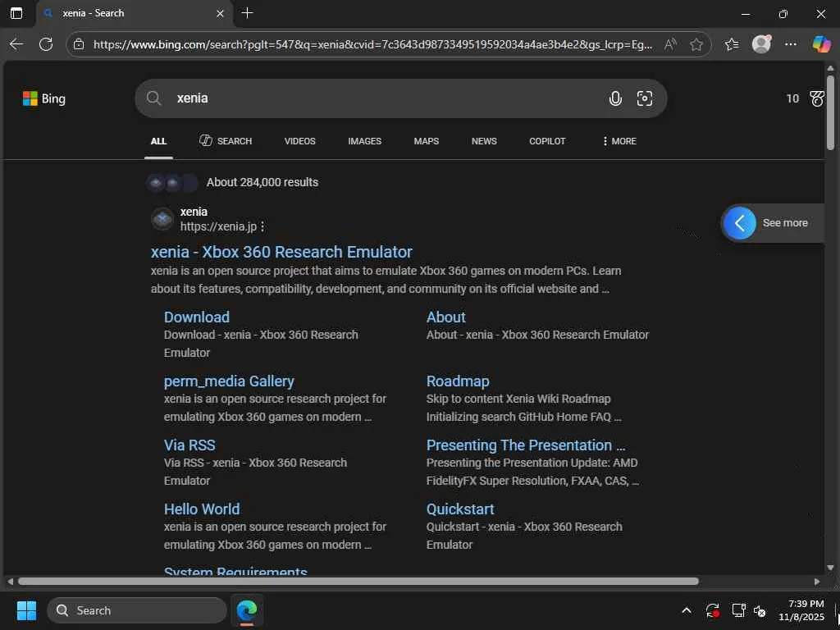
Task: Click the vertical page scrollbar
Action: pyautogui.click(x=830, y=112)
